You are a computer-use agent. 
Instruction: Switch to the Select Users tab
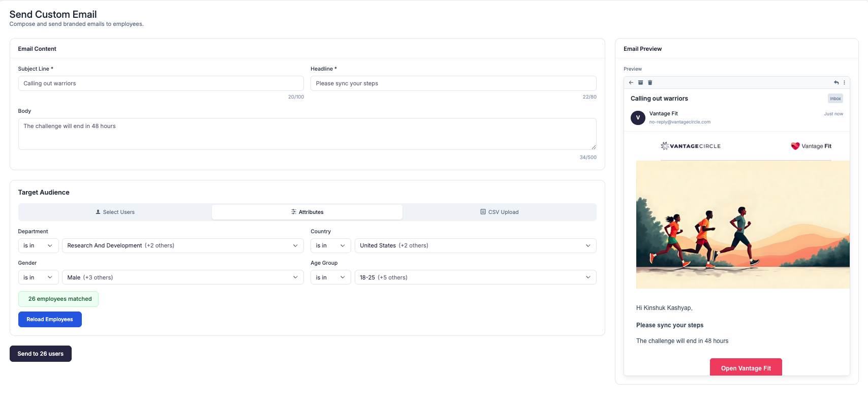pos(115,212)
